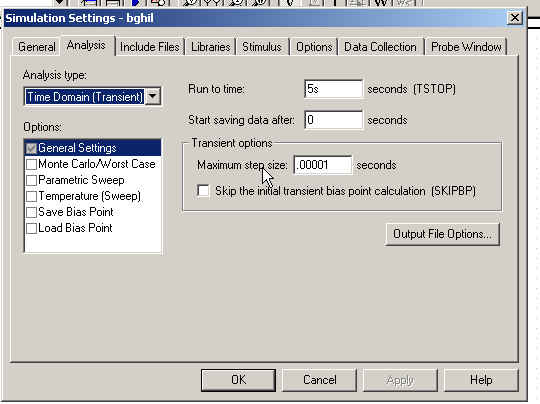Click the Maximum step size field

(x=323, y=165)
